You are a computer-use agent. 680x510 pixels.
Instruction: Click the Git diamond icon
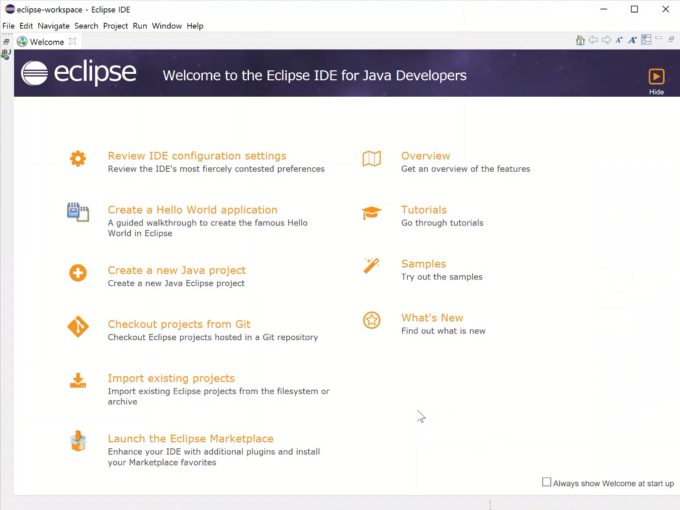point(78,327)
